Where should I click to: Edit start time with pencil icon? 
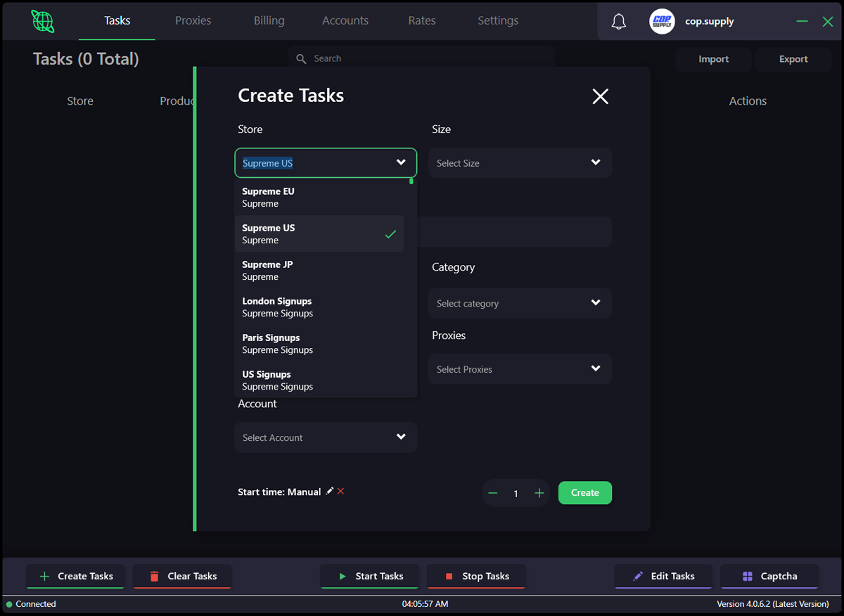point(329,492)
